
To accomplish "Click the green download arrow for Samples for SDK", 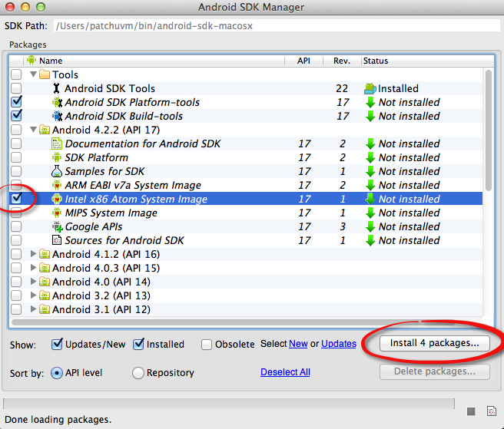I will point(370,171).
